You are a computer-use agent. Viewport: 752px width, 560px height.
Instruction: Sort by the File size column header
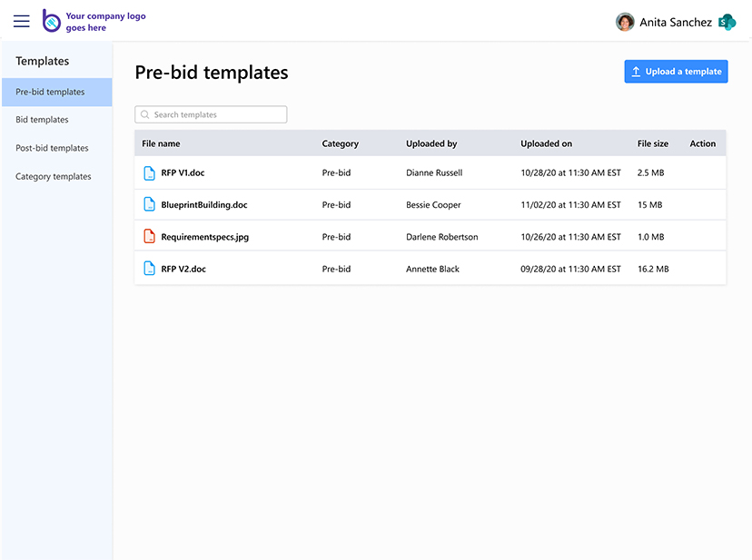tap(652, 143)
